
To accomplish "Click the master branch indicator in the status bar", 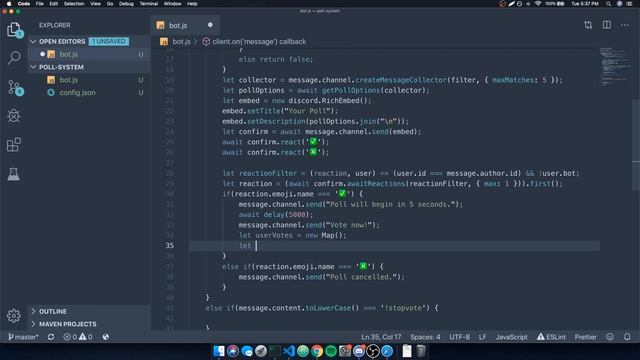I will click(23, 337).
